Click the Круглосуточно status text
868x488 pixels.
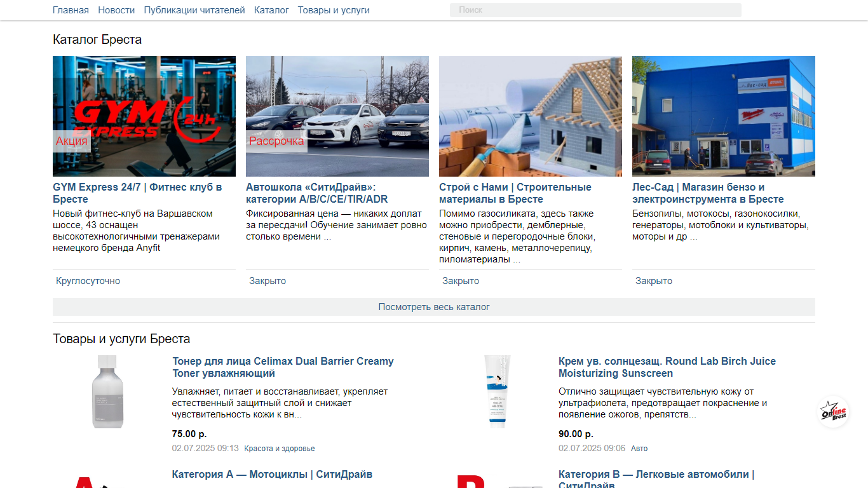tap(88, 281)
